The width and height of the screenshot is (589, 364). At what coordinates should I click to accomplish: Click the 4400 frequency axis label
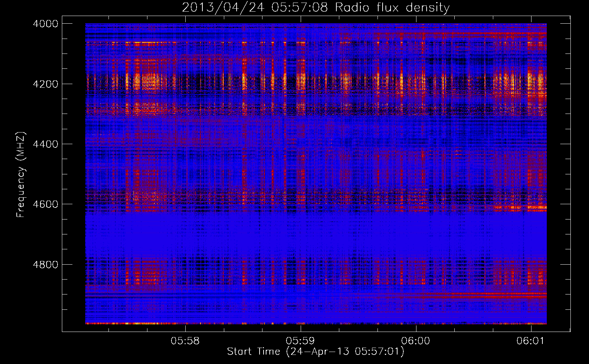pyautogui.click(x=46, y=144)
